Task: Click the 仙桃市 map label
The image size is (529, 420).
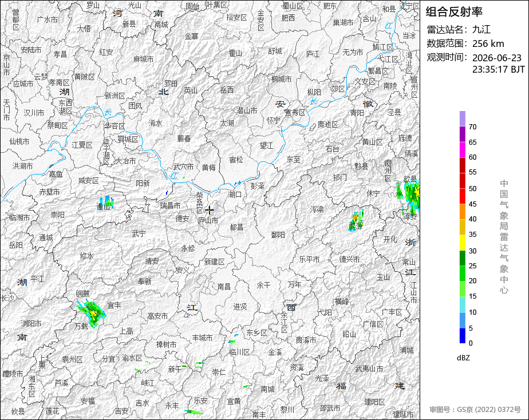Action: point(19,141)
